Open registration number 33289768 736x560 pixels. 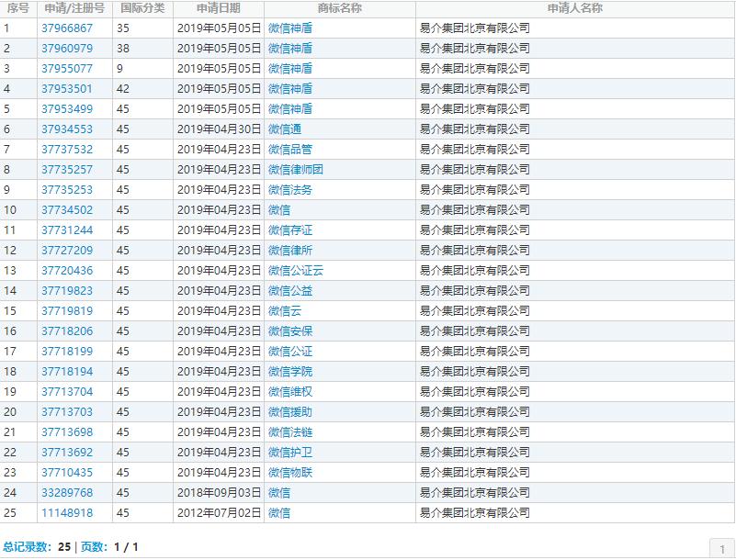tap(67, 492)
